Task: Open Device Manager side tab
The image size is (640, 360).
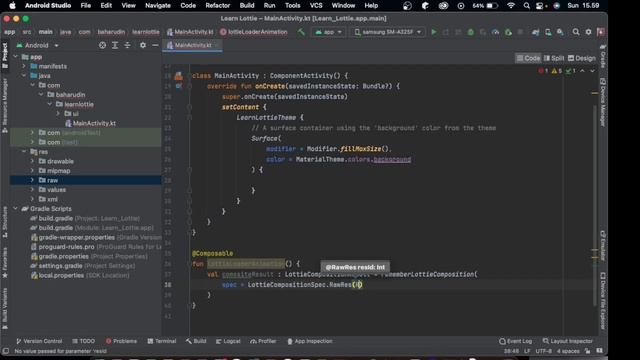Action: 602,102
